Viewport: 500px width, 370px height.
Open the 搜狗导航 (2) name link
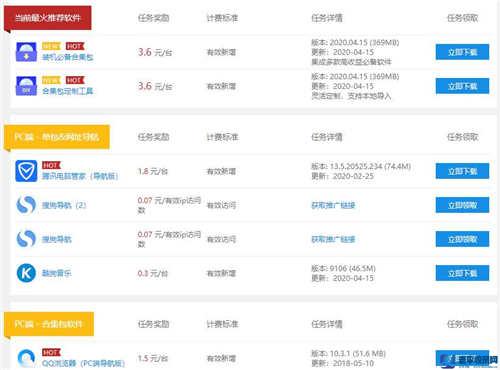point(64,205)
